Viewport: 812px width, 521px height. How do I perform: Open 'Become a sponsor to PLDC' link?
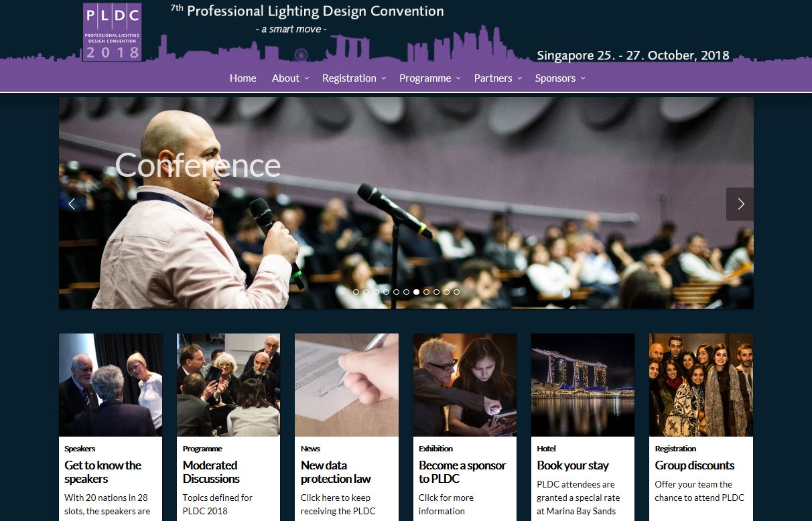click(462, 472)
